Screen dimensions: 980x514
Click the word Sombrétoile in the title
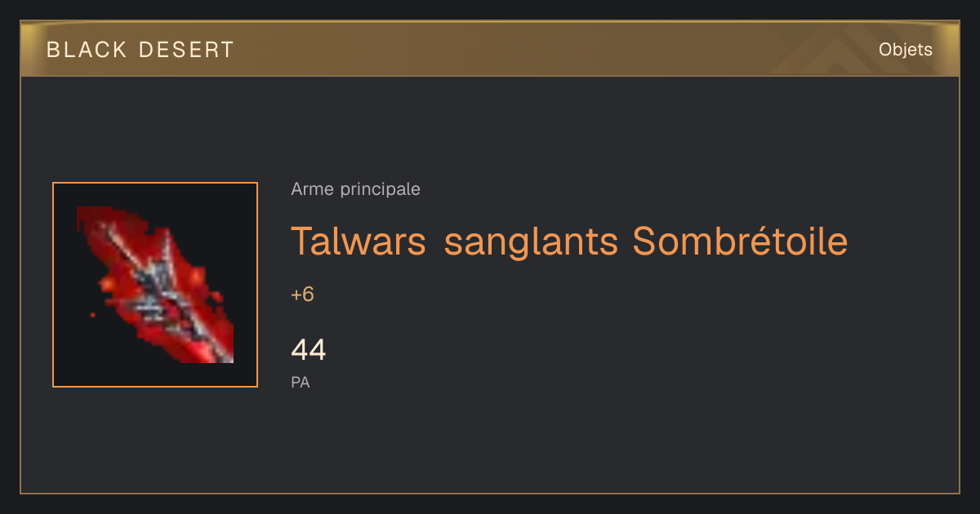[740, 241]
